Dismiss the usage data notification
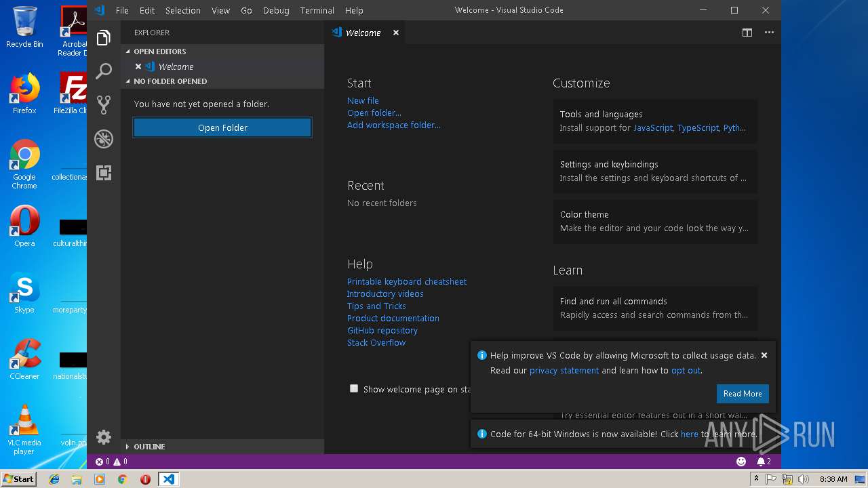This screenshot has width=868, height=488. (x=764, y=355)
